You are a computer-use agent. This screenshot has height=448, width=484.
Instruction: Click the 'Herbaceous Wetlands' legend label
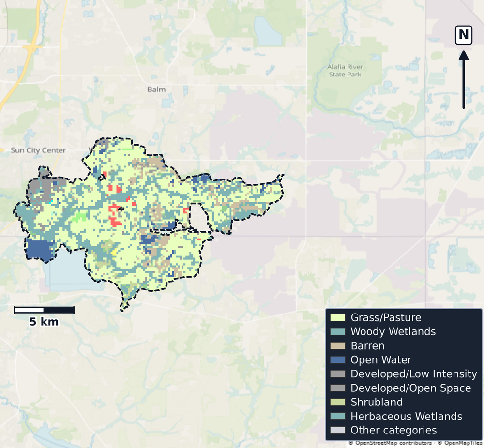point(406,416)
